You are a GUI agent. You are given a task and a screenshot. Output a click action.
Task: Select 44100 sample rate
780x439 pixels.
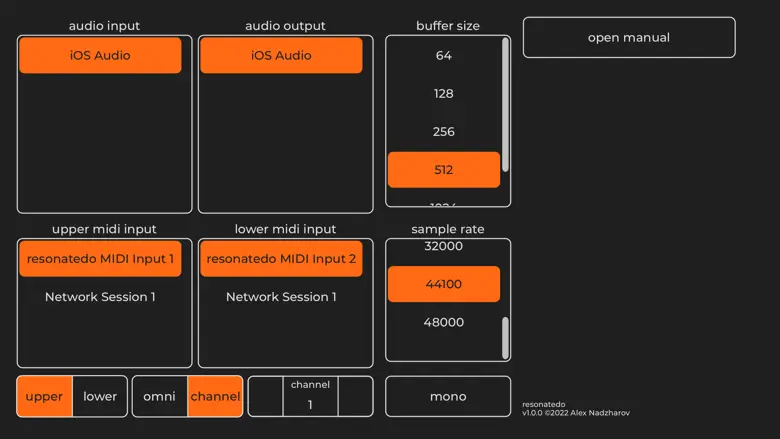(x=444, y=284)
